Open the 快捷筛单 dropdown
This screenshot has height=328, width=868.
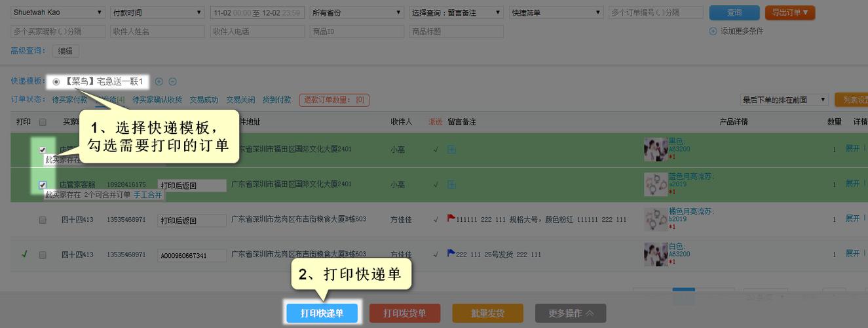556,12
